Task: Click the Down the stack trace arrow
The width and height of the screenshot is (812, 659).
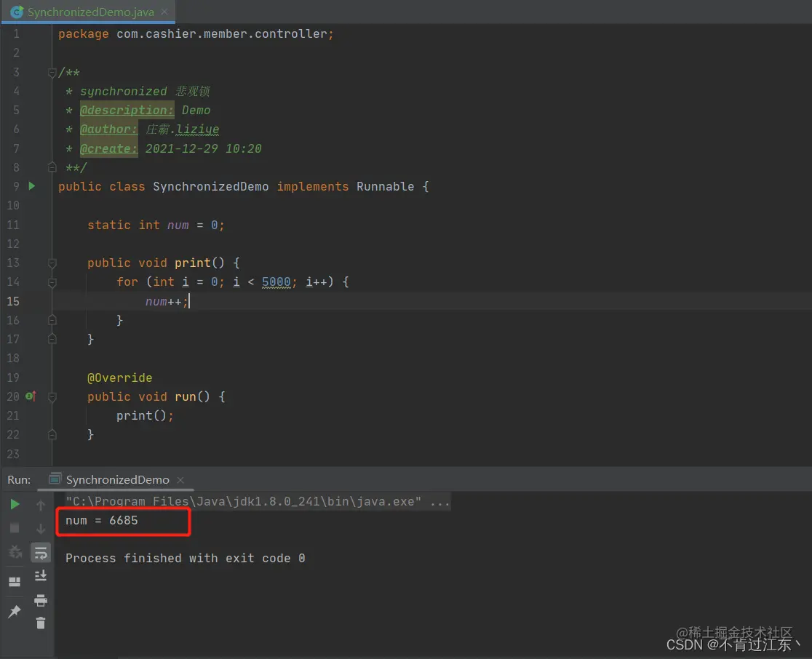Action: pyautogui.click(x=41, y=529)
